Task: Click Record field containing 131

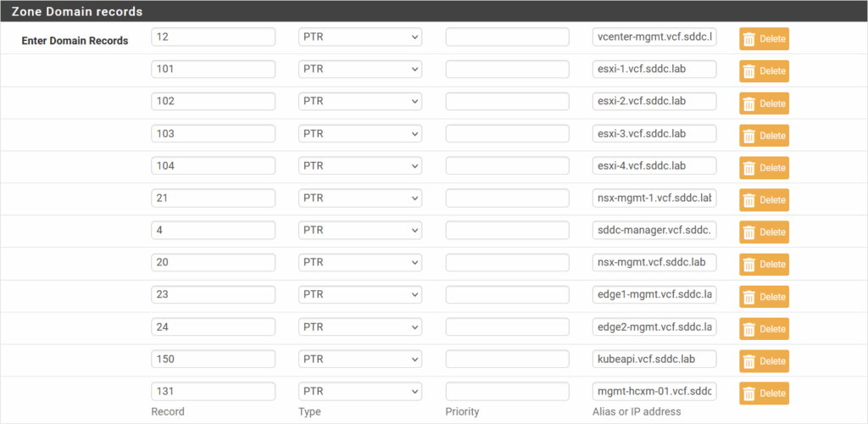Action: pyautogui.click(x=213, y=391)
